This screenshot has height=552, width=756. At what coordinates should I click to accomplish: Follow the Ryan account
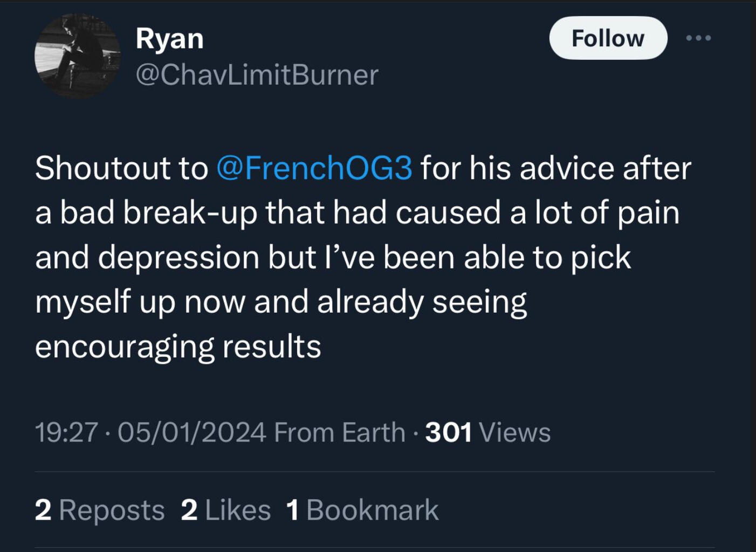click(608, 38)
